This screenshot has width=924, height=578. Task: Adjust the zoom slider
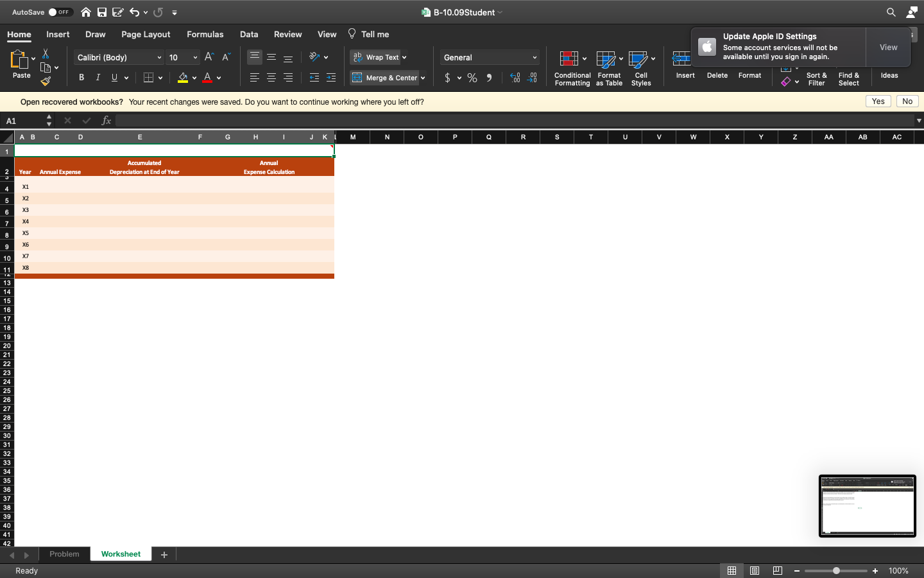(835, 570)
